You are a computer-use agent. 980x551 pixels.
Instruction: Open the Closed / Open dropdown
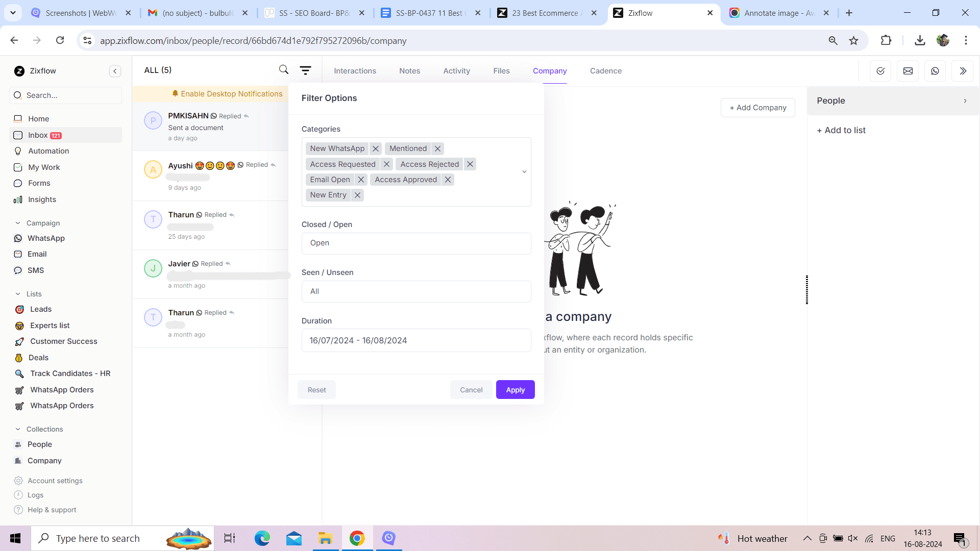pos(416,243)
